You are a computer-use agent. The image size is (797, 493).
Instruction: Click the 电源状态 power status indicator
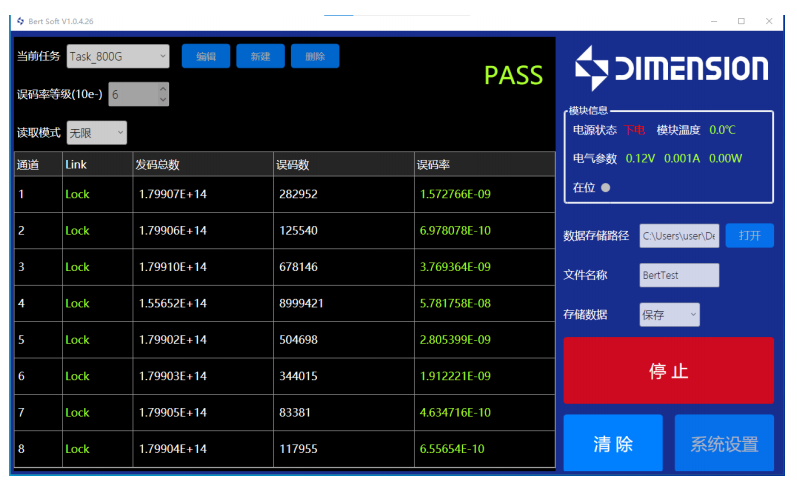(635, 130)
